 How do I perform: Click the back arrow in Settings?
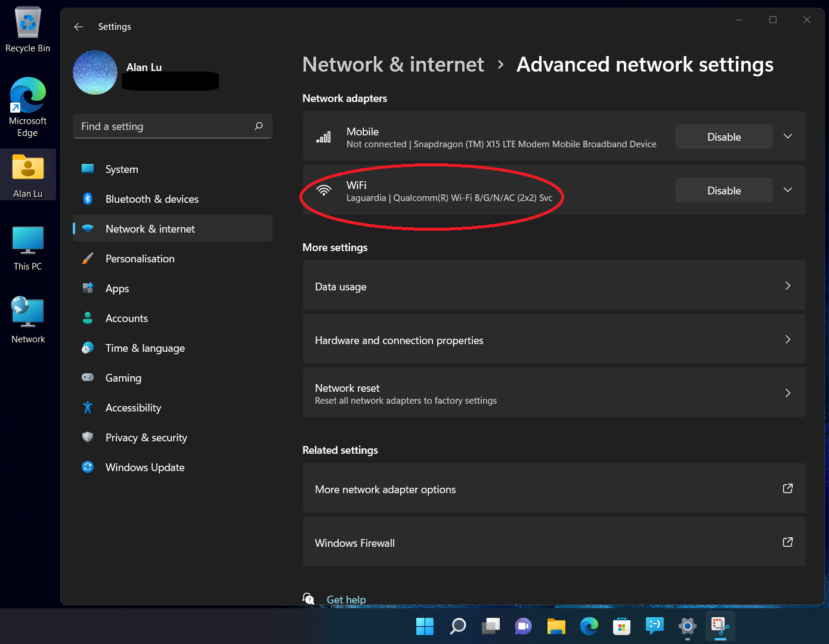coord(78,26)
